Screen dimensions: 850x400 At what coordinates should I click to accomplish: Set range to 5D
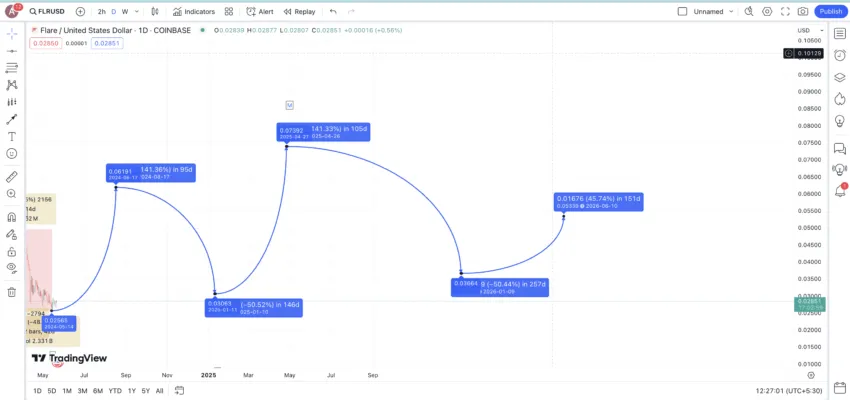coord(52,391)
